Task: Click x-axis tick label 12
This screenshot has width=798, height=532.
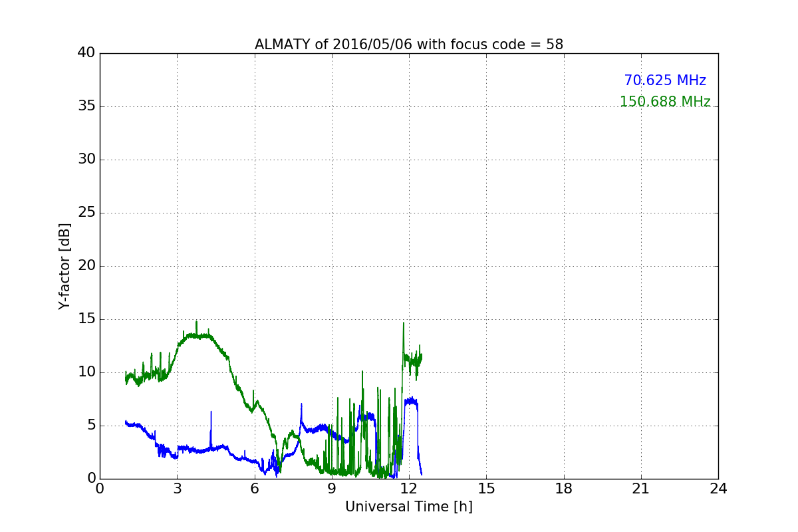Action: pyautogui.click(x=409, y=489)
